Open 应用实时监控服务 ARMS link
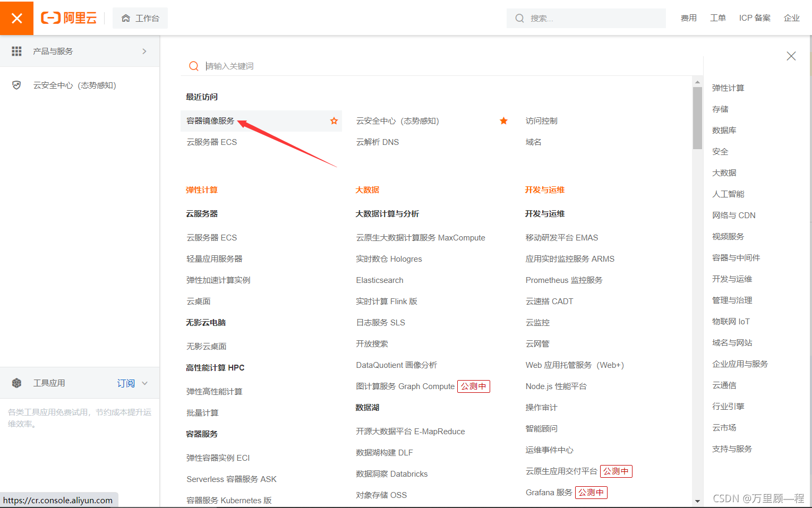The width and height of the screenshot is (812, 508). 570,259
